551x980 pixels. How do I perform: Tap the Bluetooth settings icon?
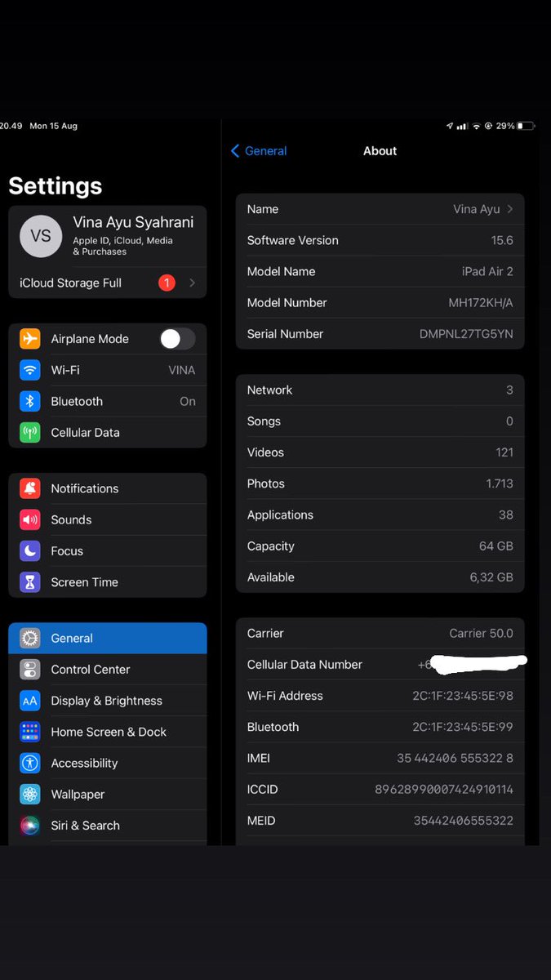click(30, 401)
